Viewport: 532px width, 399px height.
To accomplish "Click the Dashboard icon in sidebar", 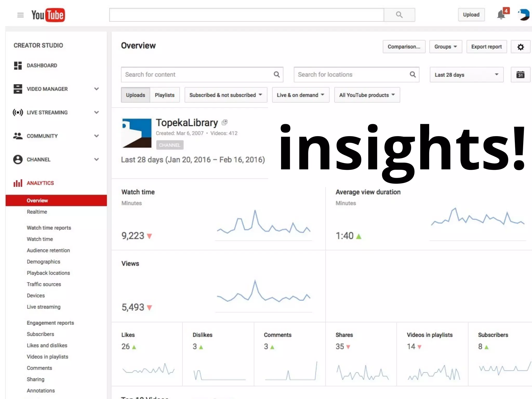I will tap(18, 65).
